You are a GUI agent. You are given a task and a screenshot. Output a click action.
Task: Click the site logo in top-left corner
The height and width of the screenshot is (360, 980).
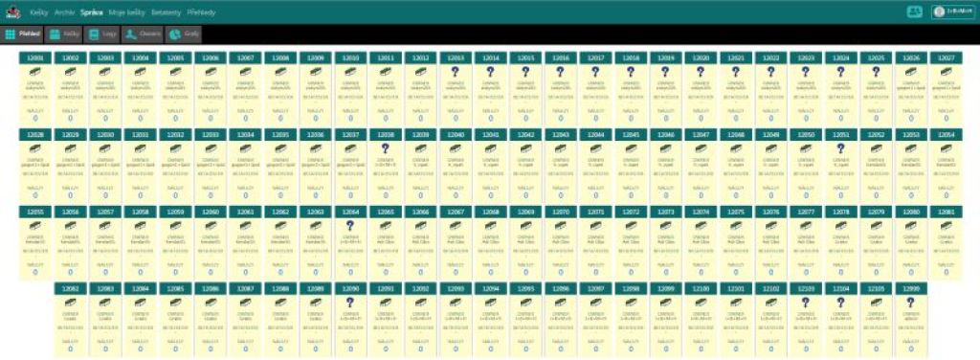pos(12,11)
